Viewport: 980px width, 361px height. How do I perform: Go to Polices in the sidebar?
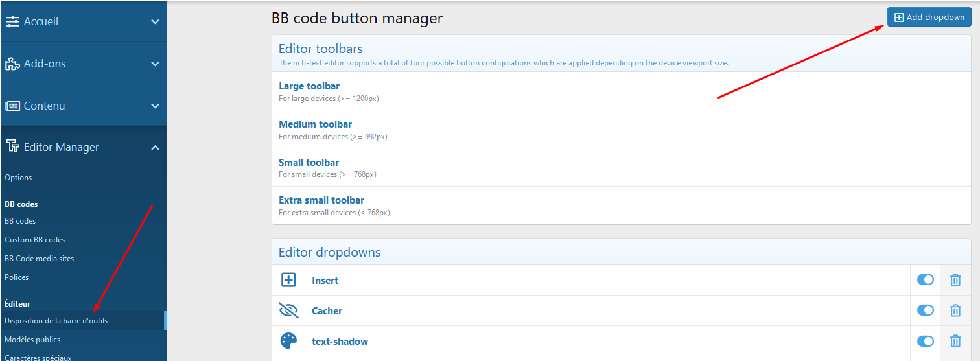coord(17,277)
